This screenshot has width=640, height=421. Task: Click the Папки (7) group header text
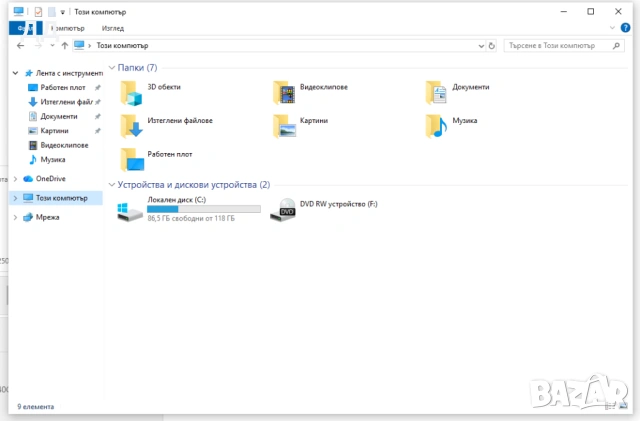[x=137, y=68]
